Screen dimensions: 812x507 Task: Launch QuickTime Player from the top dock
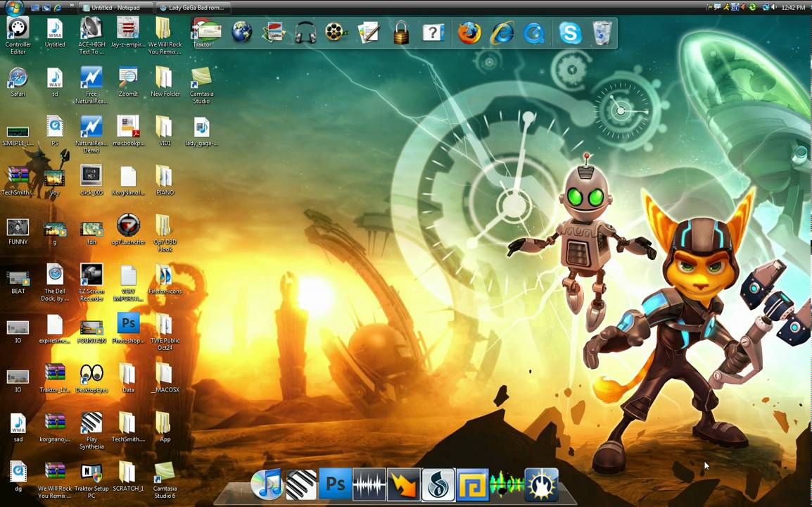point(534,33)
